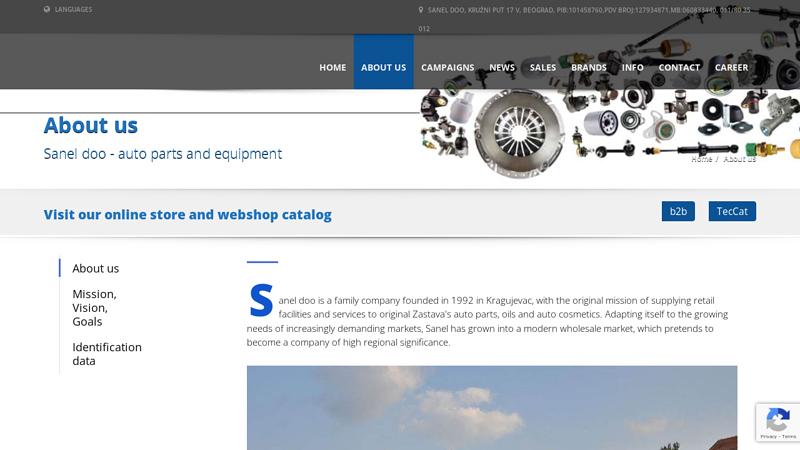Click the reCAPTCHA badge icon
The image size is (800, 450).
point(778,419)
